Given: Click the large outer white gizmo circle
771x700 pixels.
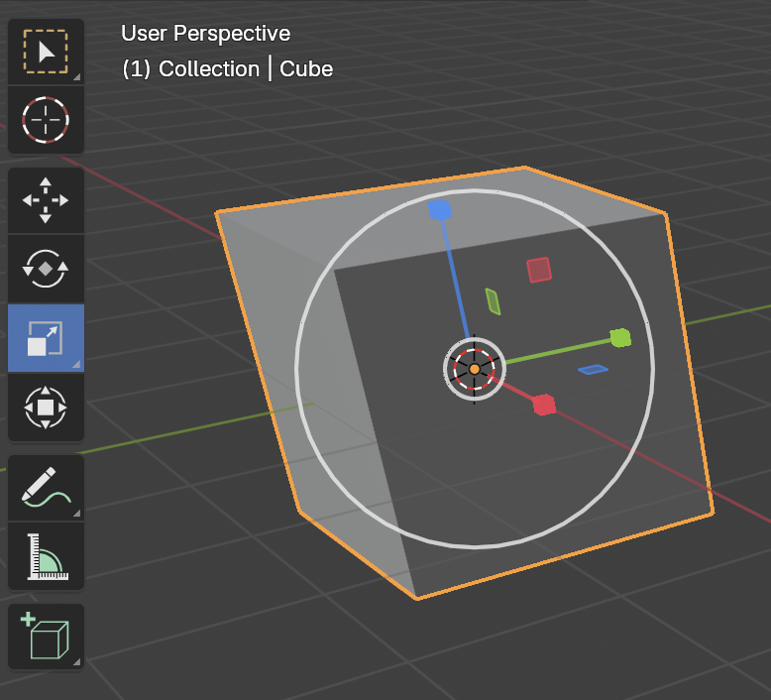Looking at the screenshot, I should [x=296, y=367].
